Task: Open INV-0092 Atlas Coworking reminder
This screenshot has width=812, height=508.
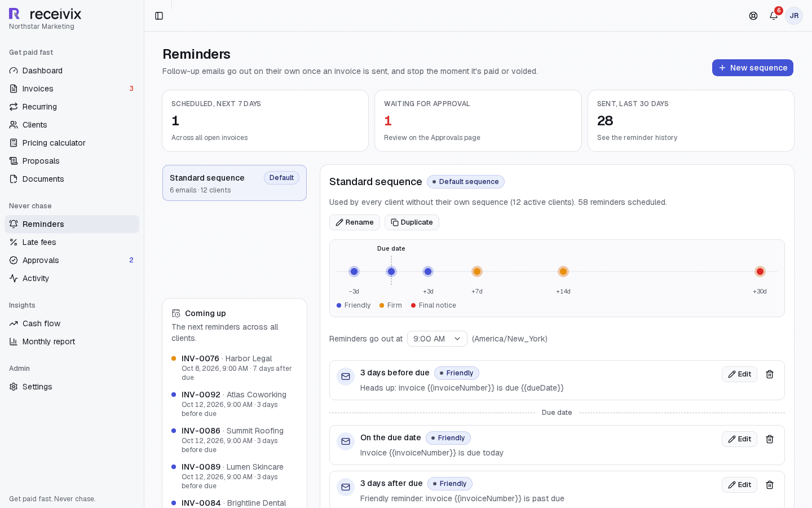Action: pyautogui.click(x=235, y=404)
